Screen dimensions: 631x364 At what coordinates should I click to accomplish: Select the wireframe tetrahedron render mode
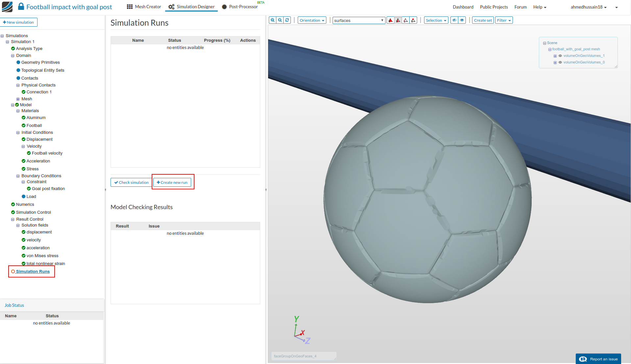(x=406, y=20)
